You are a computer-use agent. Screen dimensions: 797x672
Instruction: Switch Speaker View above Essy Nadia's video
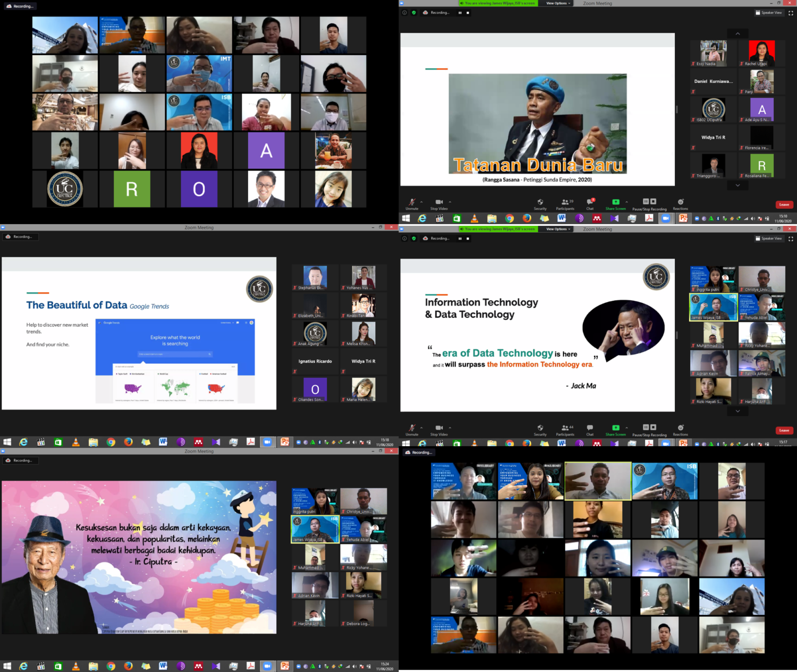[768, 13]
